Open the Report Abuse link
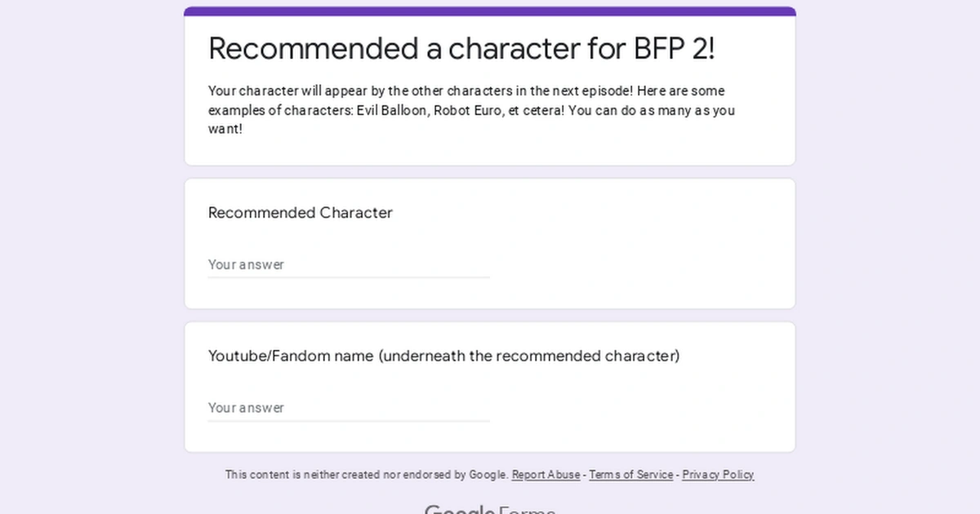 tap(545, 474)
